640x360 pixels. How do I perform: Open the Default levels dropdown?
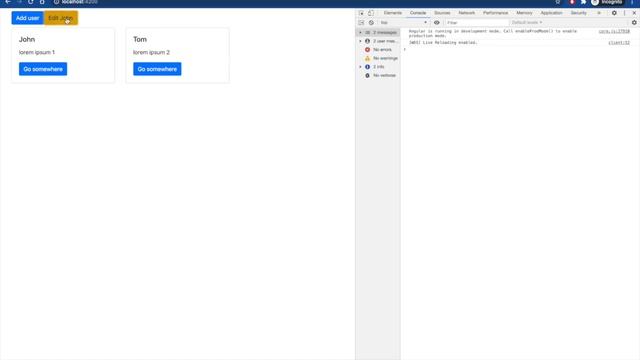pos(527,23)
